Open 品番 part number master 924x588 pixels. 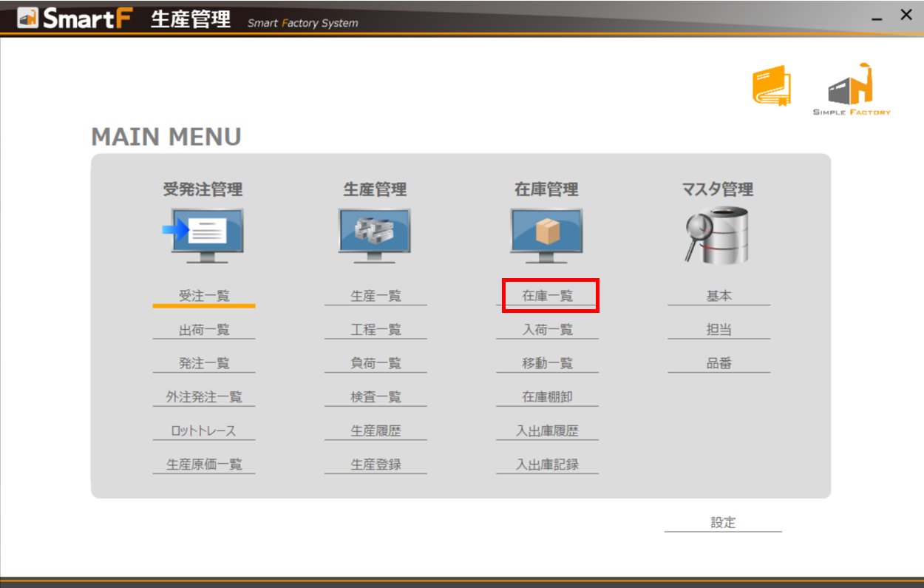pyautogui.click(x=719, y=364)
